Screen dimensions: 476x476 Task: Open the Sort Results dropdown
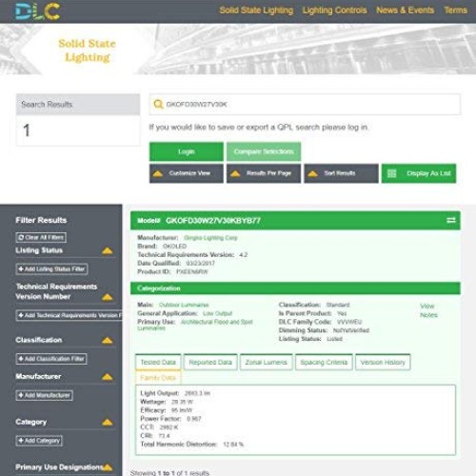(x=341, y=173)
